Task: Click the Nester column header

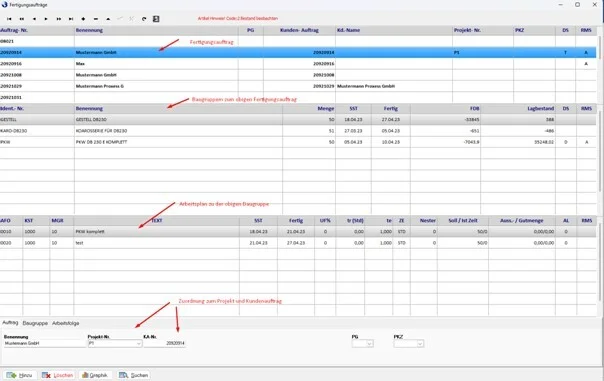Action: click(424, 221)
